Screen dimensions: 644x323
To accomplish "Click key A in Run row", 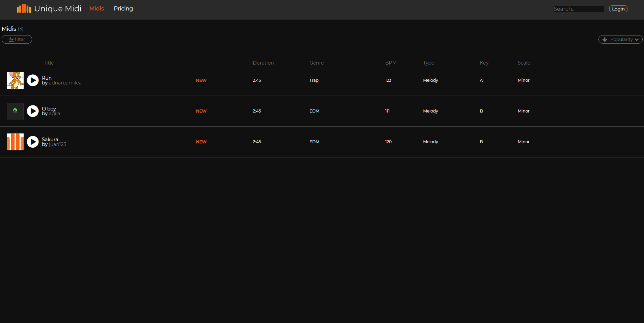I will tap(481, 80).
